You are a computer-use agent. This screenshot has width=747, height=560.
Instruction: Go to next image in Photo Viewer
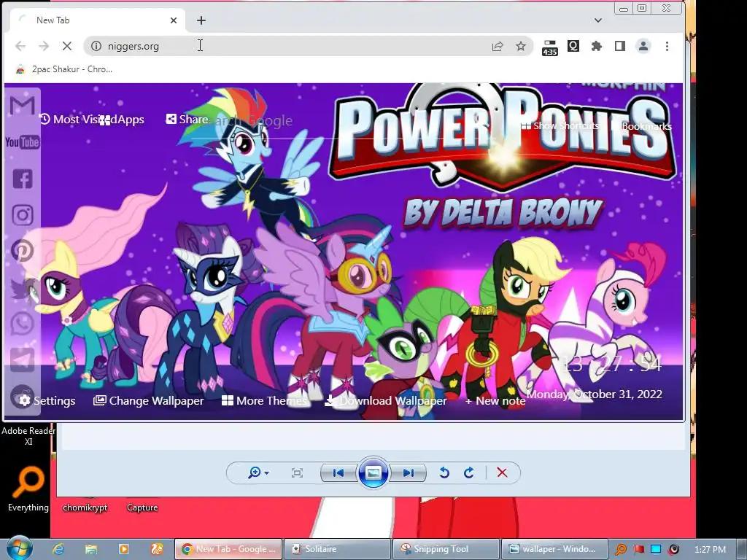click(408, 472)
